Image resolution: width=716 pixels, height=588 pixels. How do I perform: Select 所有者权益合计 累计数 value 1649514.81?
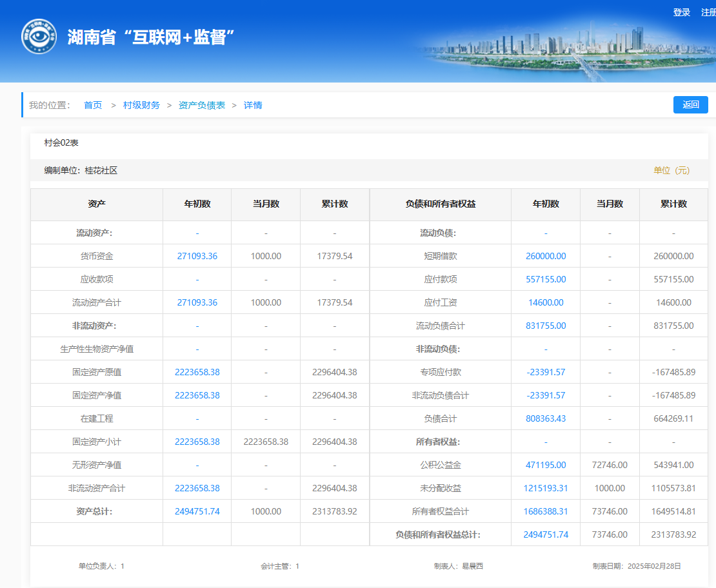point(673,511)
